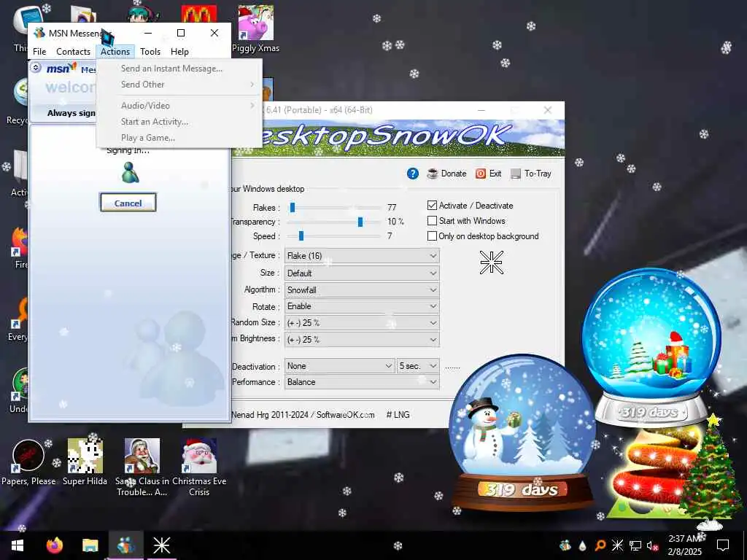Click the water drop tray icon
This screenshot has width=747, height=560.
click(582, 545)
